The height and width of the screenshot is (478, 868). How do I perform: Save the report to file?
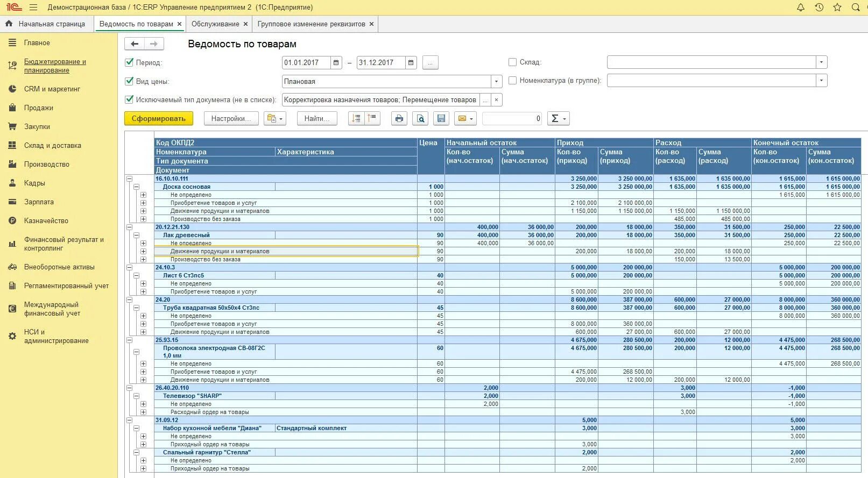441,118
